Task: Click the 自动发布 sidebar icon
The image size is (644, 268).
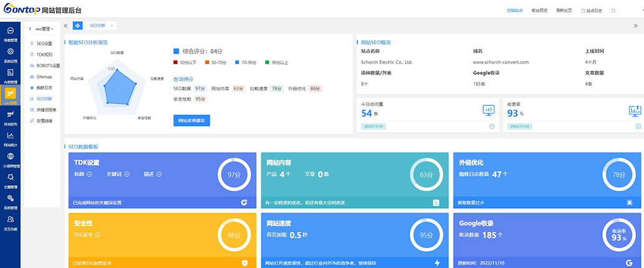Action: [10, 115]
